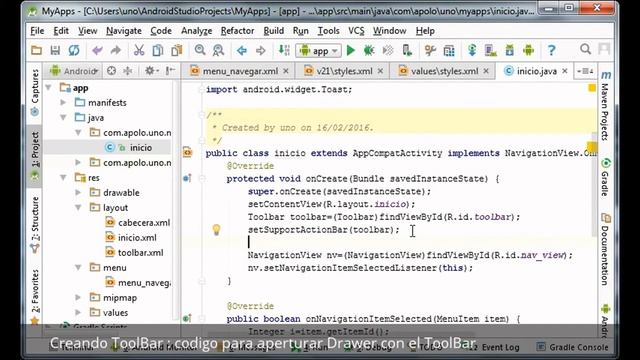Show the hidden editor tabs list

tap(585, 71)
